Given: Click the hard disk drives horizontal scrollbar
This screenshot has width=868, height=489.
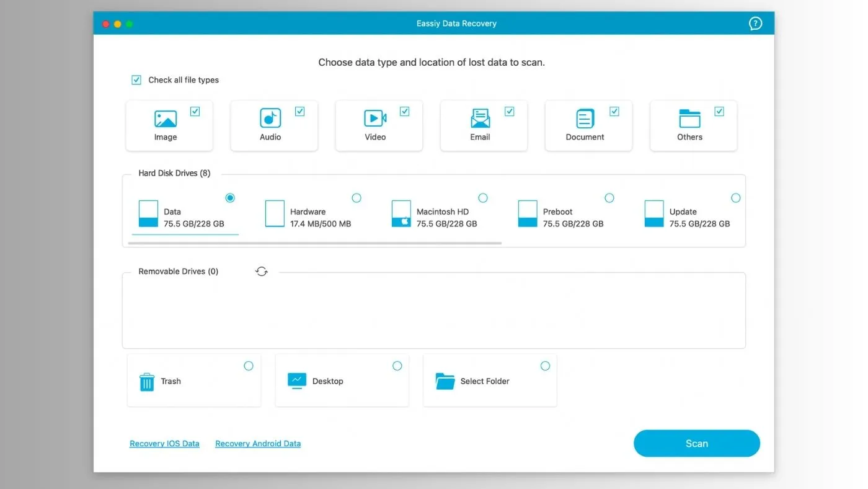Looking at the screenshot, I should [x=314, y=243].
